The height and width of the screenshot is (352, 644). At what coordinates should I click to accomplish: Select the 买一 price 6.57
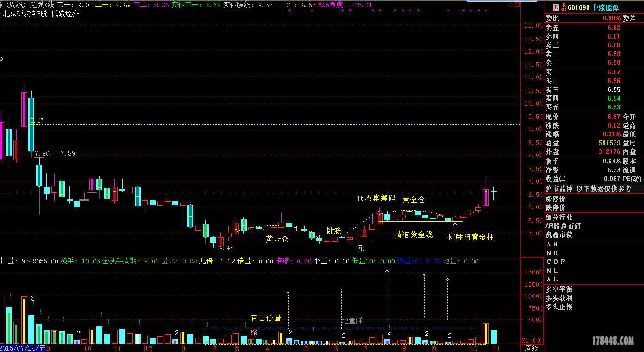(x=614, y=72)
